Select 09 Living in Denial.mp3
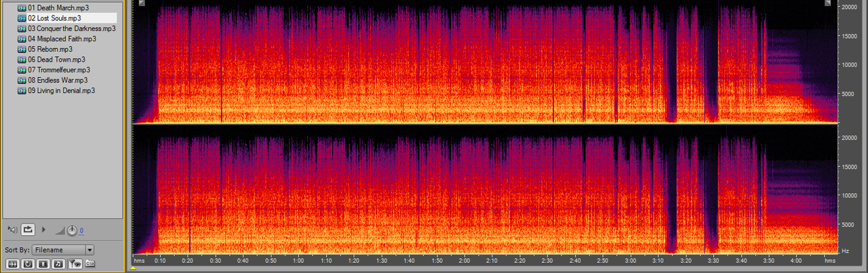Image resolution: width=868 pixels, height=273 pixels. point(61,90)
